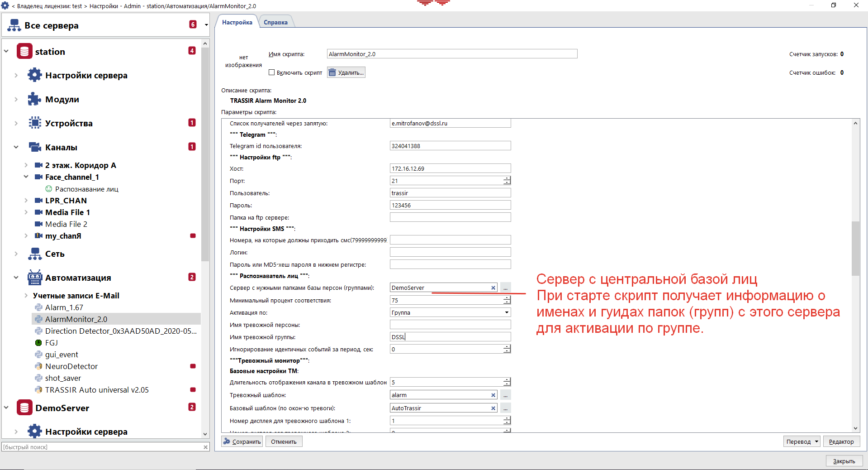
Task: Browse alarm template with '...' button
Action: pyautogui.click(x=506, y=395)
